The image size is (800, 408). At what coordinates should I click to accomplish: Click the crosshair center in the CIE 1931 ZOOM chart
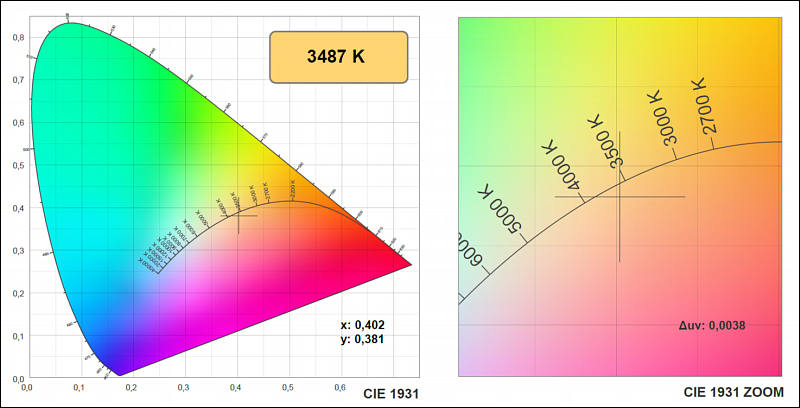tap(619, 196)
